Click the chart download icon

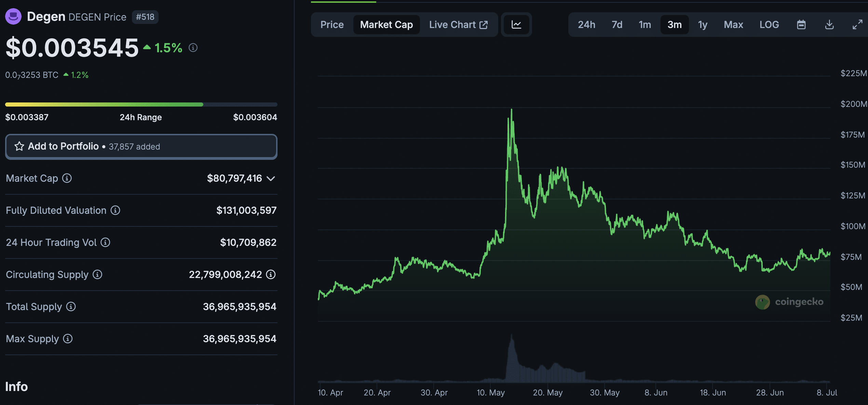829,24
